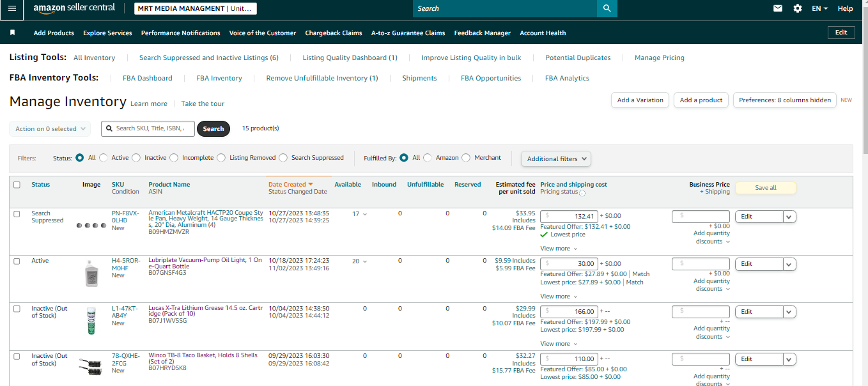Expand the Additional filters dropdown
The image size is (868, 386).
[x=556, y=158]
